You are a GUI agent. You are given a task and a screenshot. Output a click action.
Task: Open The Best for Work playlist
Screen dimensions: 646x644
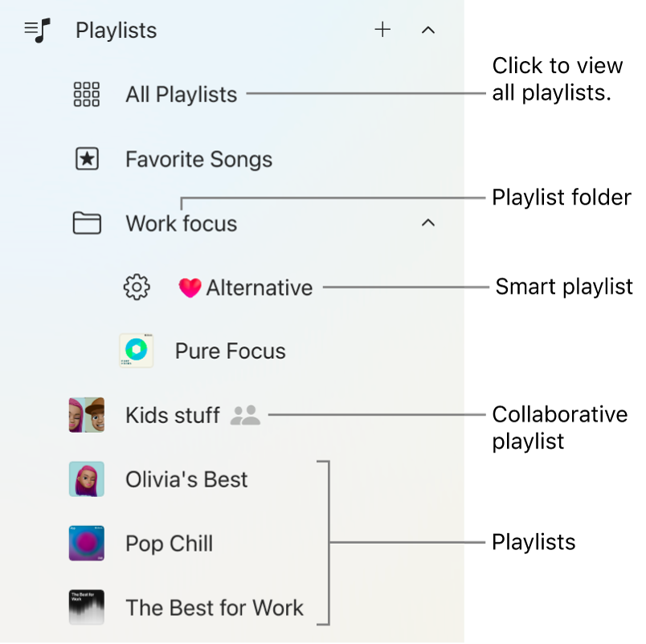point(214,608)
